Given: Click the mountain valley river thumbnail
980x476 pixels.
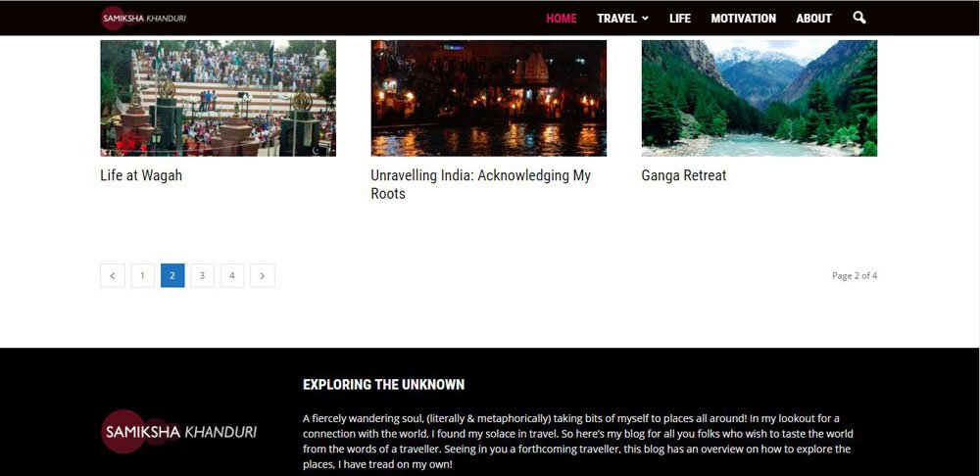Looking at the screenshot, I should click(759, 98).
